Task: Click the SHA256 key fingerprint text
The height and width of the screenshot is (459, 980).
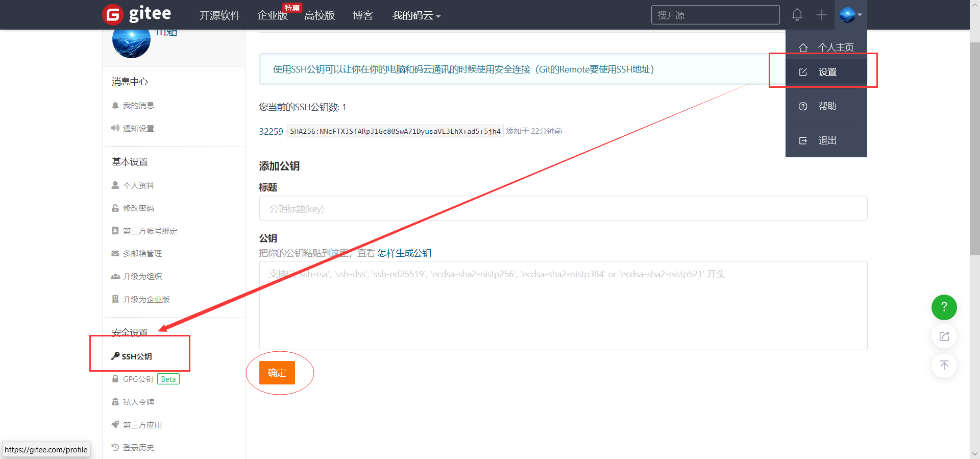Action: [x=395, y=131]
